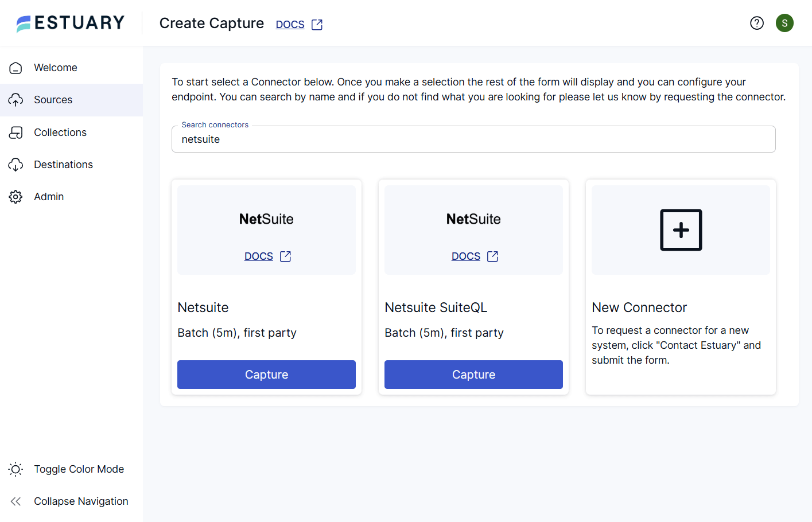Click the connector selection instructions paragraph
This screenshot has width=812, height=522.
[479, 89]
